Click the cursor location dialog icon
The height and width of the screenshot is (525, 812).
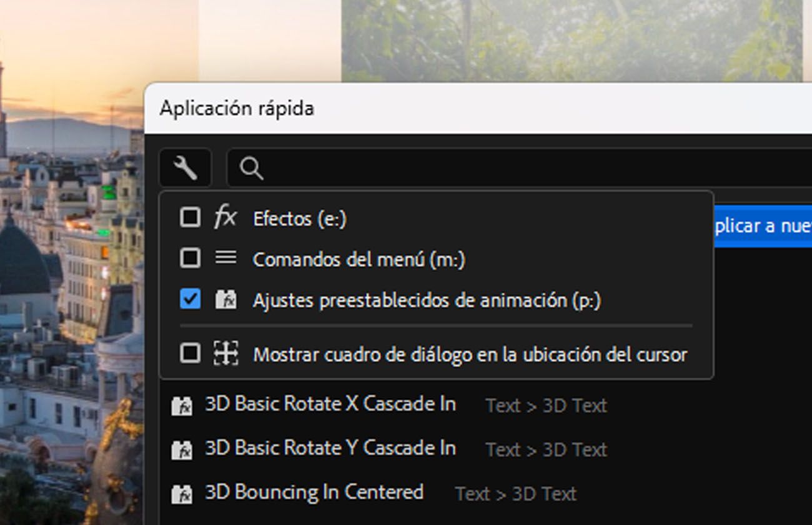pyautogui.click(x=225, y=354)
